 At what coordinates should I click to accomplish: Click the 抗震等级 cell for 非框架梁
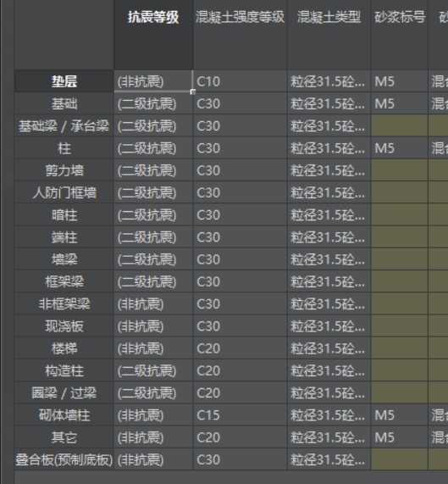pyautogui.click(x=153, y=303)
